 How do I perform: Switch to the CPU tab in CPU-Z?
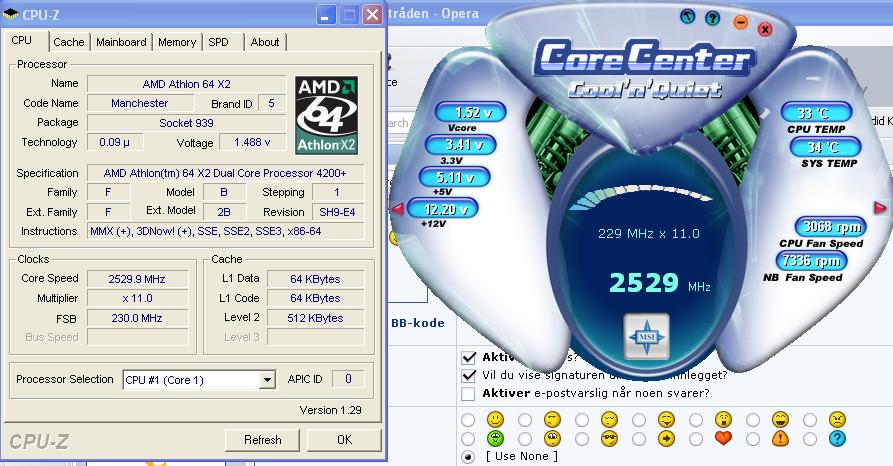pos(22,40)
